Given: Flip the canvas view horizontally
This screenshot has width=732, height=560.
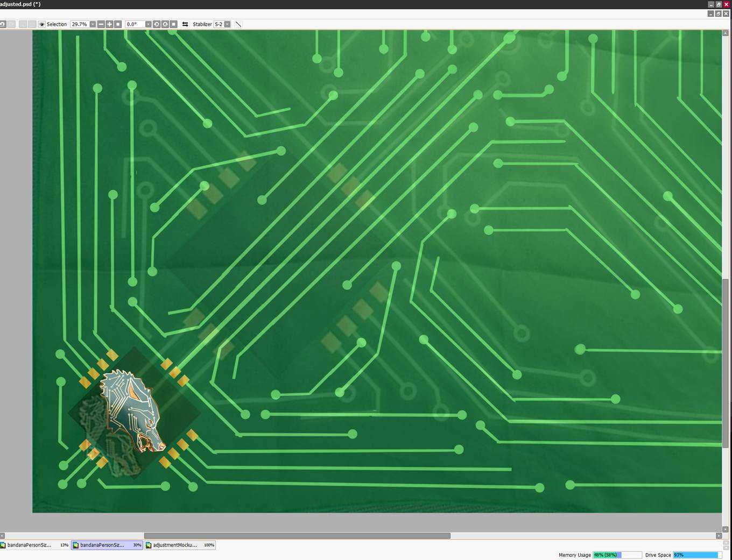Looking at the screenshot, I should coord(185,24).
